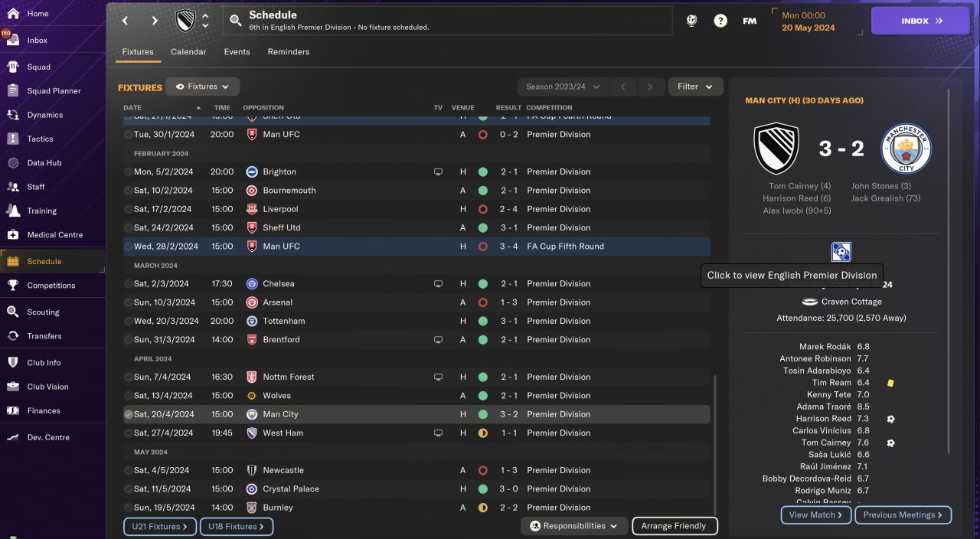The height and width of the screenshot is (539, 980).
Task: Open U21 Fixtures
Action: (x=160, y=527)
